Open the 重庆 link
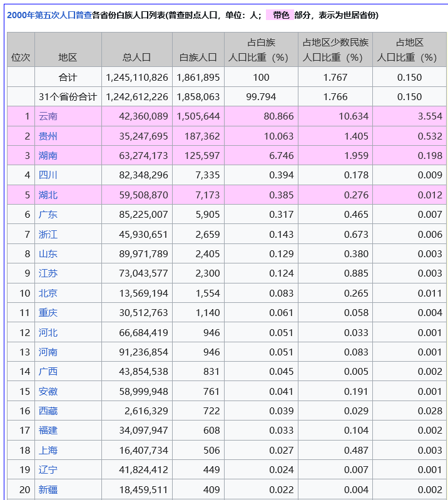Image resolution: width=448 pixels, height=500 pixels. 48,312
